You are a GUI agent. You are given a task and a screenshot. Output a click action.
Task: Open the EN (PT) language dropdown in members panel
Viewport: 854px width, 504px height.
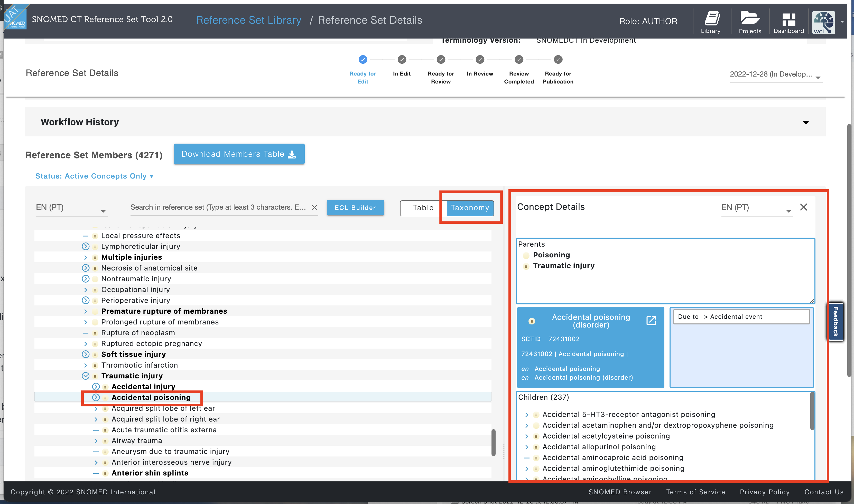tap(72, 208)
